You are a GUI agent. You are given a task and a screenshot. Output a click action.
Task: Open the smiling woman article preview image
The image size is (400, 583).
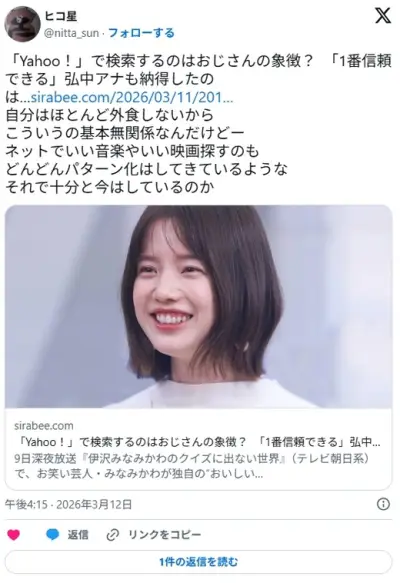199,307
